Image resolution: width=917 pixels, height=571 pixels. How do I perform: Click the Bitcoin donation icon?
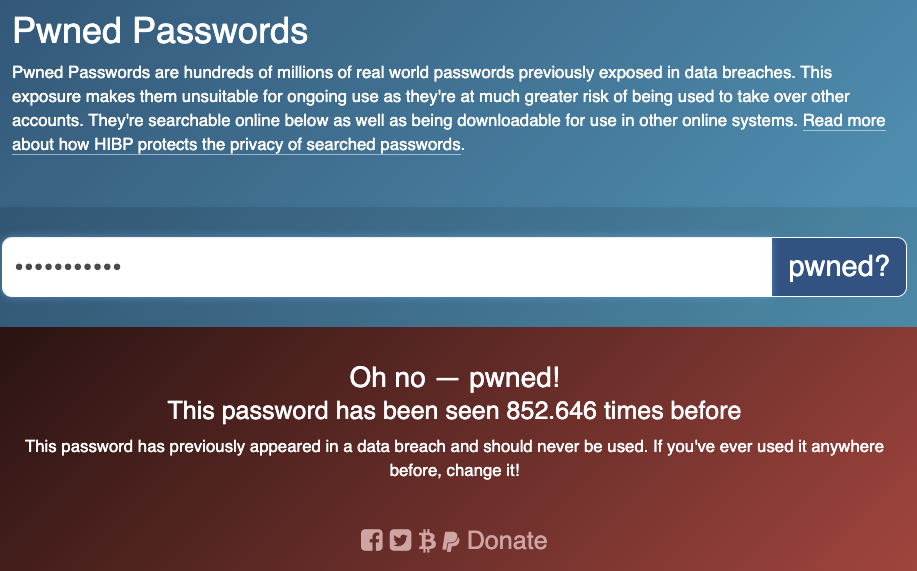click(427, 541)
